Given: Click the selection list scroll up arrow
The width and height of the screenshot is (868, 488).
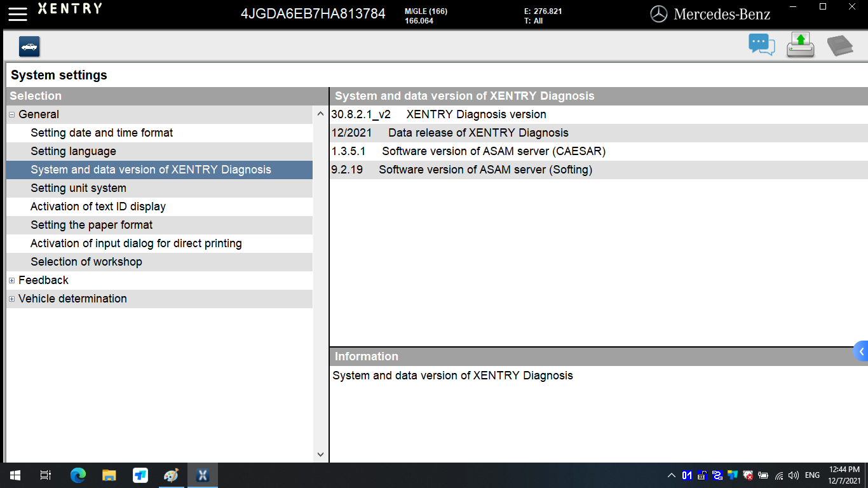Looking at the screenshot, I should [320, 114].
